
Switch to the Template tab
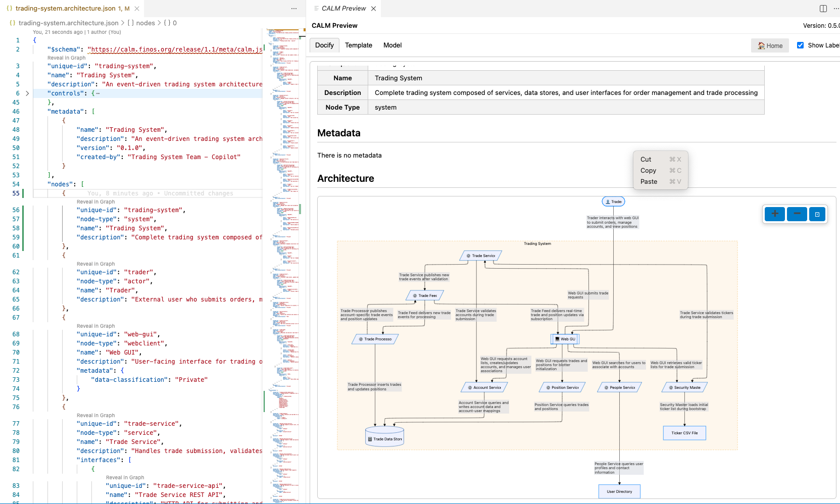358,45
